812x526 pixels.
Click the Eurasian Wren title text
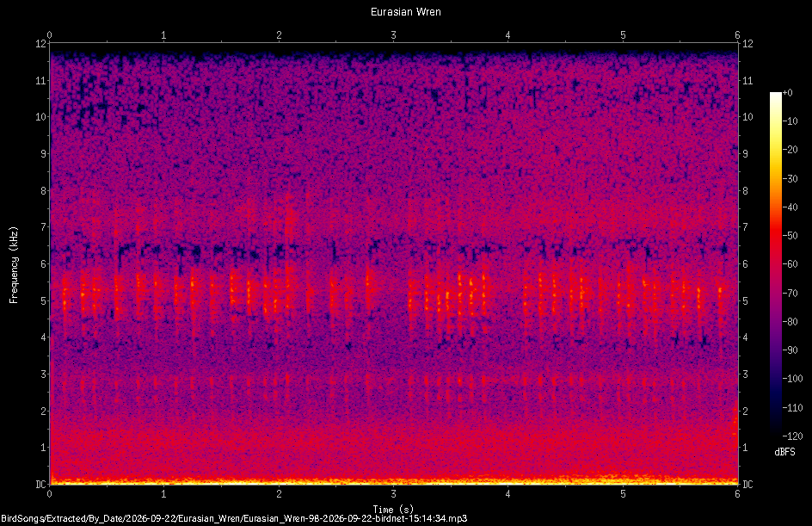(x=405, y=12)
